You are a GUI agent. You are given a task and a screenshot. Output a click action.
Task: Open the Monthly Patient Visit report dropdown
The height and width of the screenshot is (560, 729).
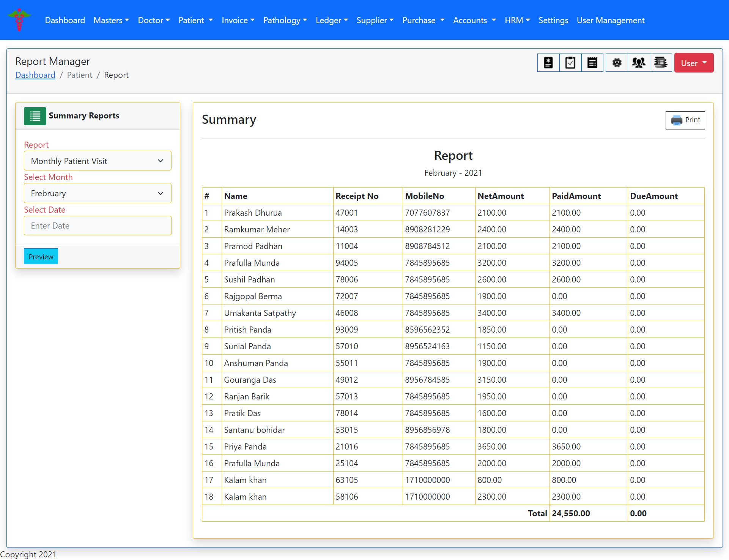pos(98,161)
